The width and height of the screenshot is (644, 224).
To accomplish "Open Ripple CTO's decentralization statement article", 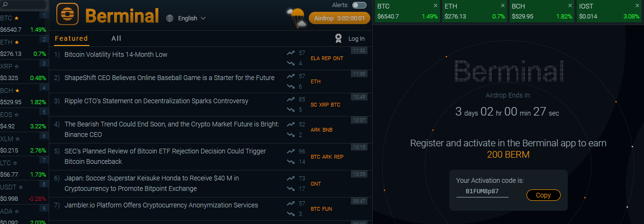I will click(x=156, y=101).
